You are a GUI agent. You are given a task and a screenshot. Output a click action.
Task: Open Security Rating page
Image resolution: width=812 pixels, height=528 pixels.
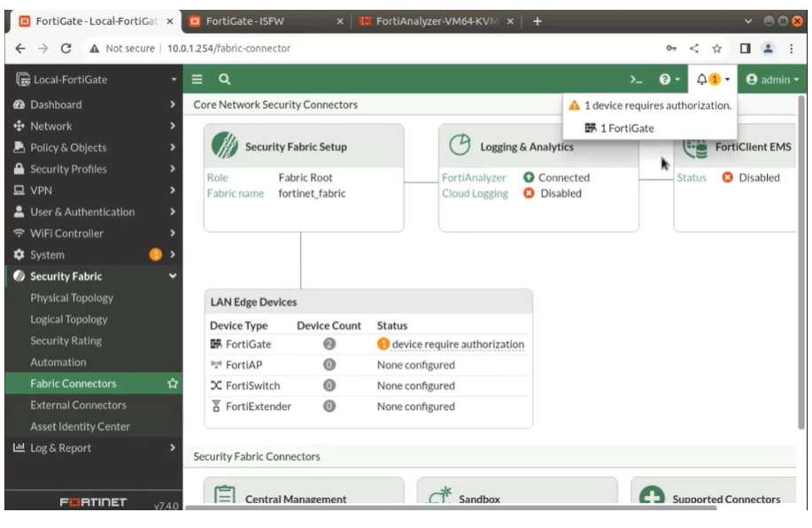pos(66,340)
